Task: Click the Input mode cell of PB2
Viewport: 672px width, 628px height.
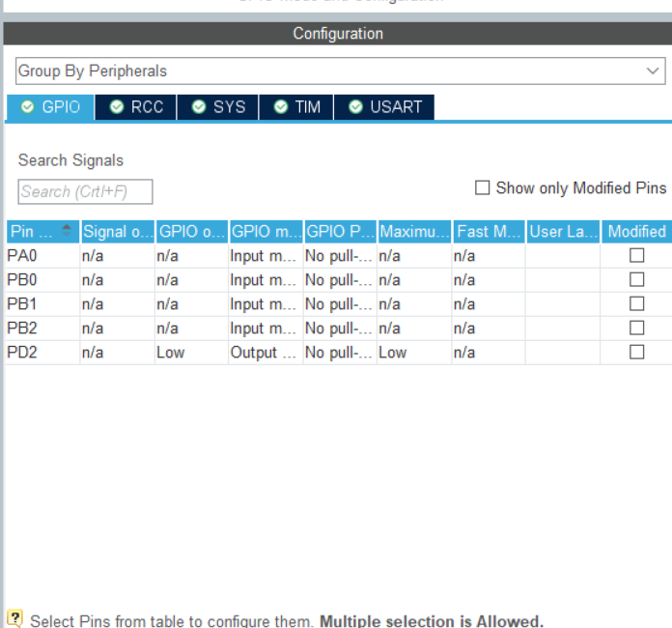Action: (266, 328)
